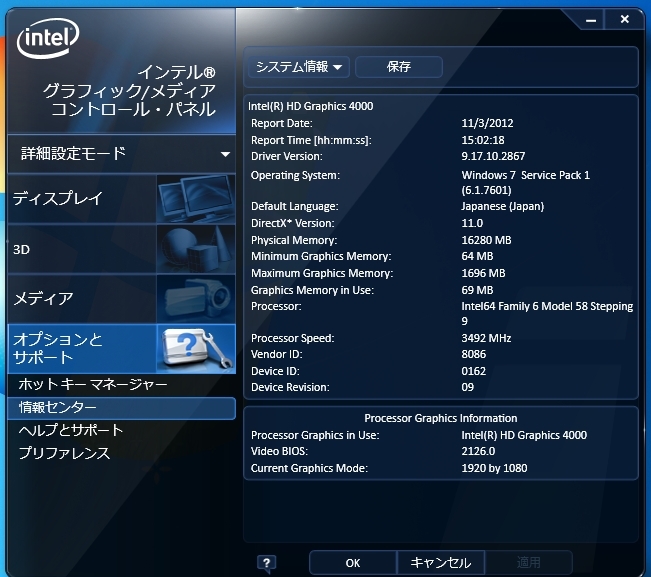
Task: Click Device Revision value 09
Action: 467,387
